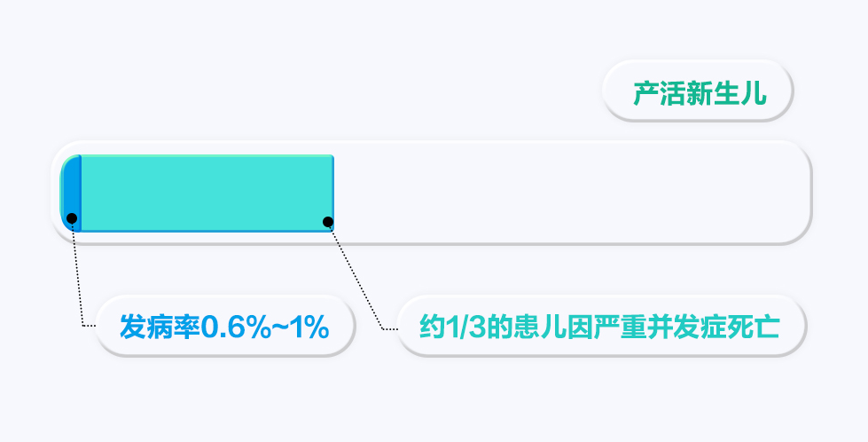This screenshot has height=442, width=868.
Task: Open the 发病率0.6%~1% label
Action: pos(224,326)
